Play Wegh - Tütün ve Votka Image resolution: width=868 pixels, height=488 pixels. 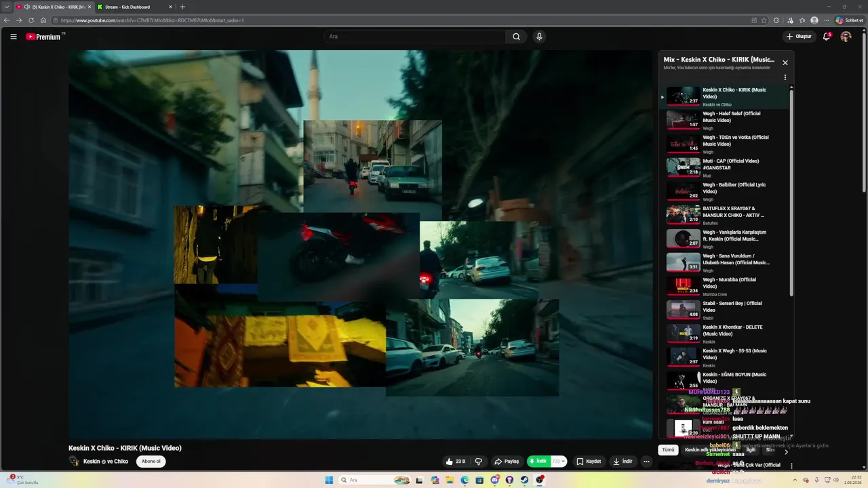pyautogui.click(x=724, y=144)
